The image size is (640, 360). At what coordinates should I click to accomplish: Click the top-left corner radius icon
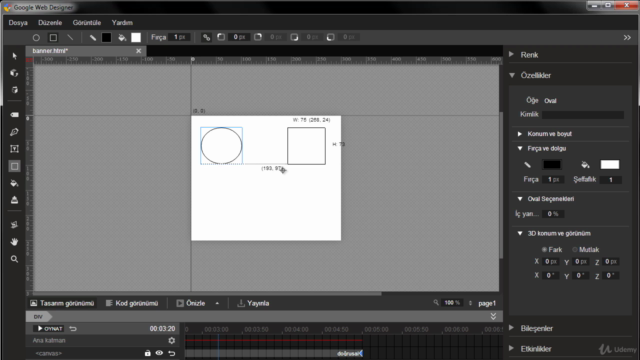coord(221,37)
